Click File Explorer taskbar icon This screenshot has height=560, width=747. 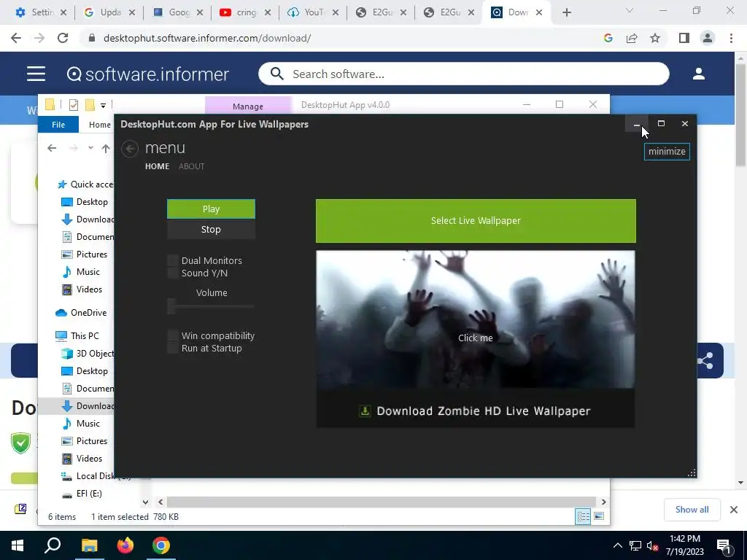coord(88,545)
